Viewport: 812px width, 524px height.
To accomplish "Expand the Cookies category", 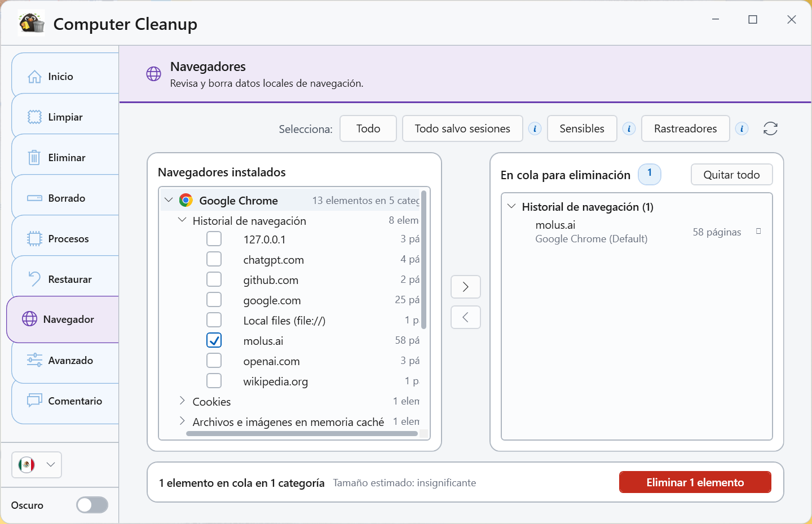I will (x=182, y=401).
